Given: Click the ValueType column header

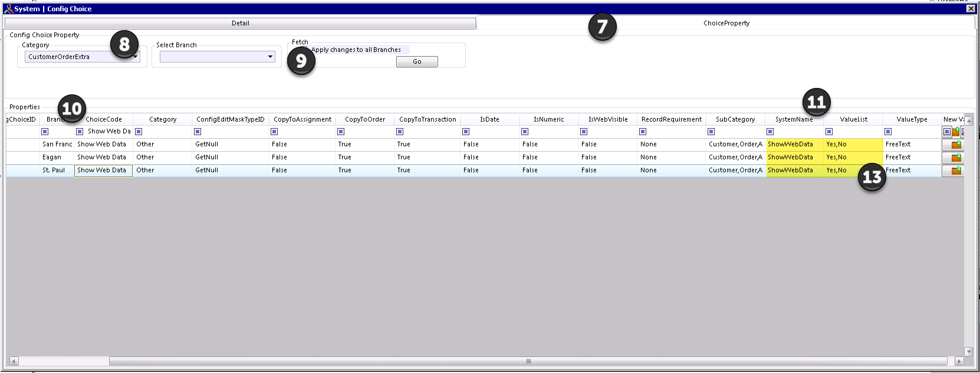Looking at the screenshot, I should pyautogui.click(x=912, y=119).
